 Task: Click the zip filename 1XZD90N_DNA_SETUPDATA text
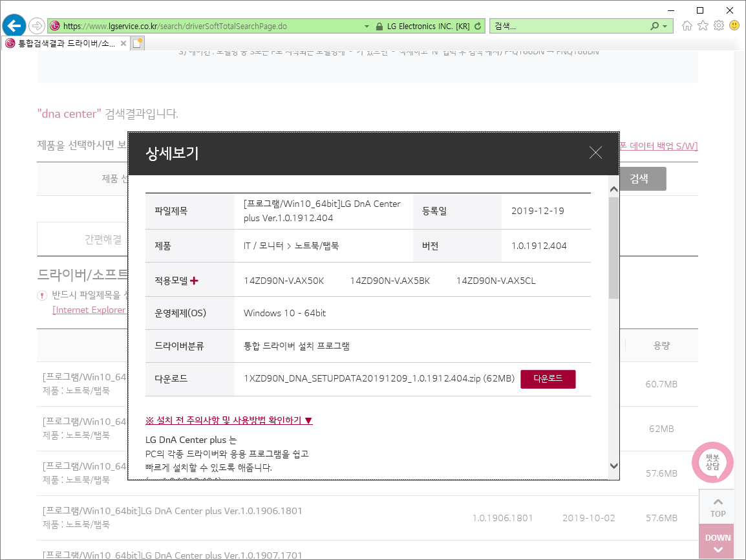pyautogui.click(x=379, y=379)
